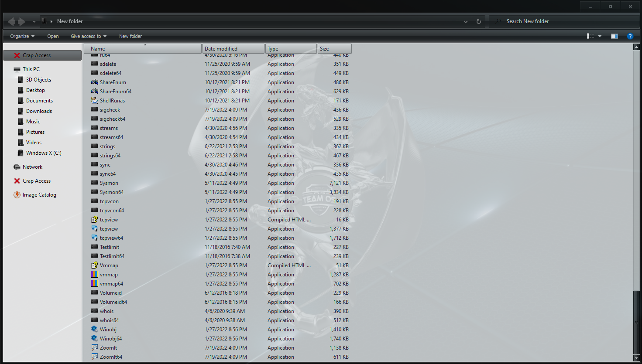Open recent locations dropdown arrow
This screenshot has height=364, width=642.
click(34, 21)
